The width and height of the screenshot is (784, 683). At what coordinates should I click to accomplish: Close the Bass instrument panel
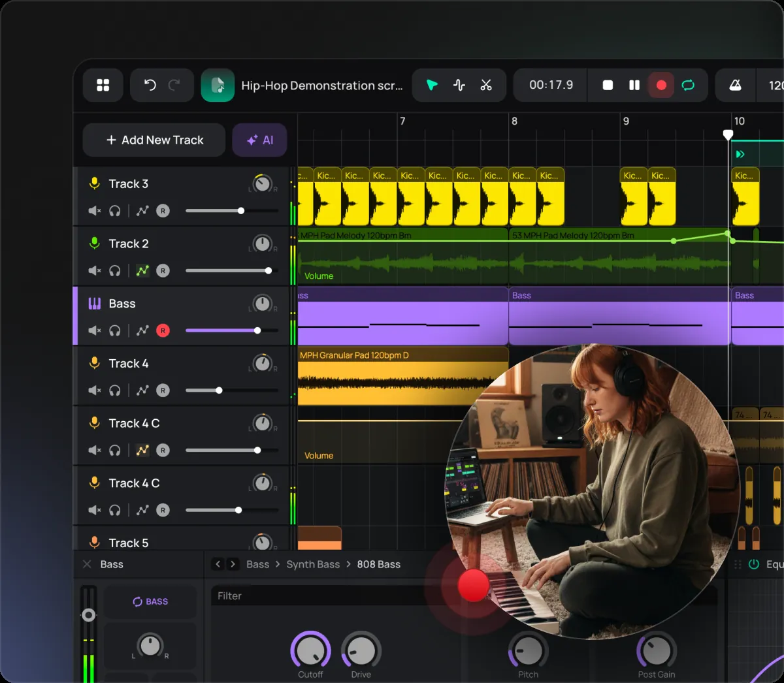pos(87,564)
